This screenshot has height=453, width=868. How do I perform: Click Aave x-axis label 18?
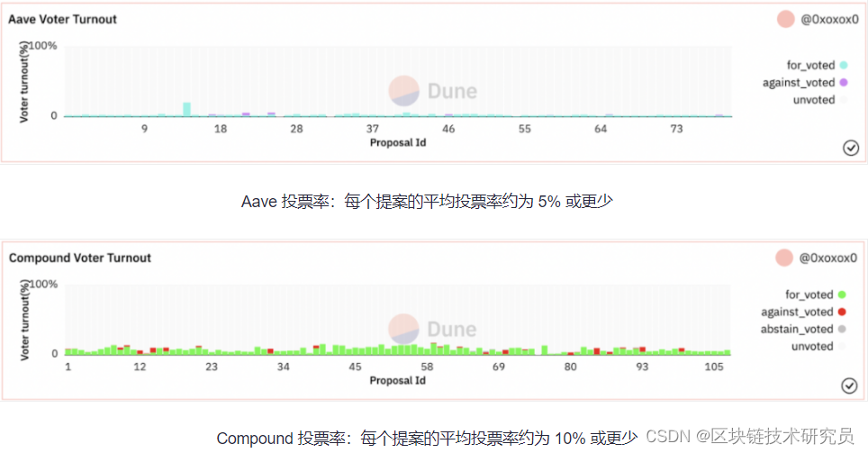point(221,129)
